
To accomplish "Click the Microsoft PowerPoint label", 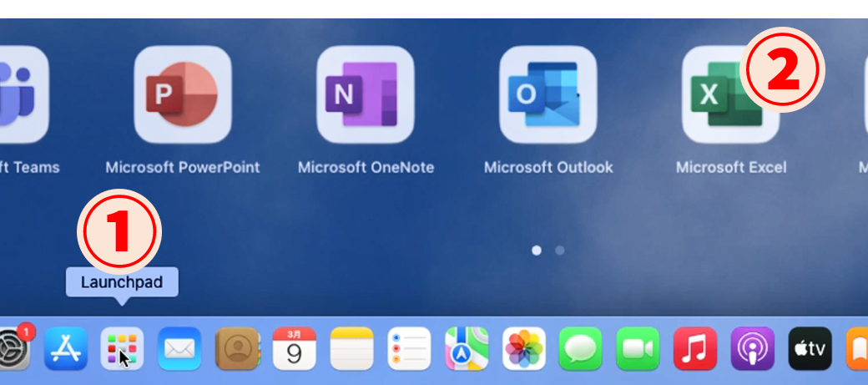I will coord(183,167).
